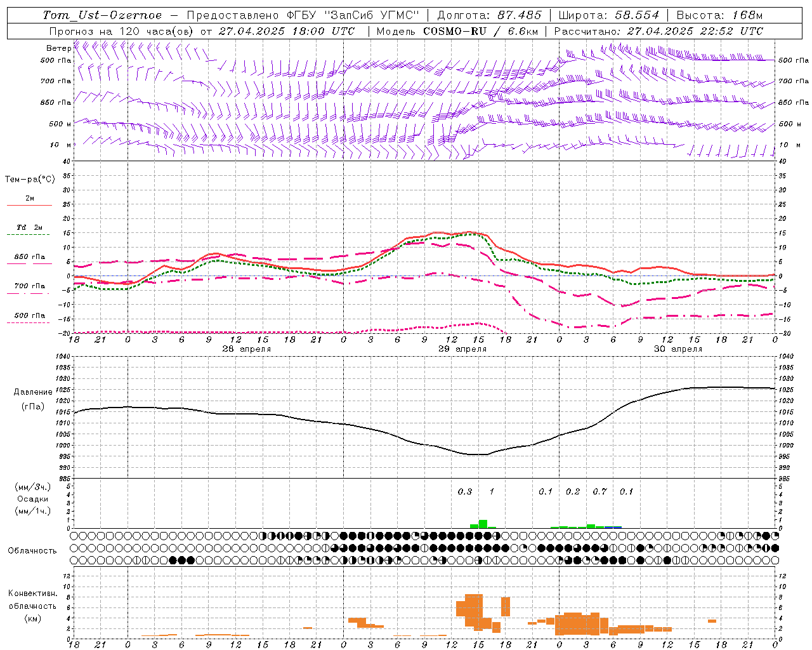This screenshot has height=650, width=812.
Task: Click the station name "Tom_Ust-Ozernoe"
Action: click(103, 15)
